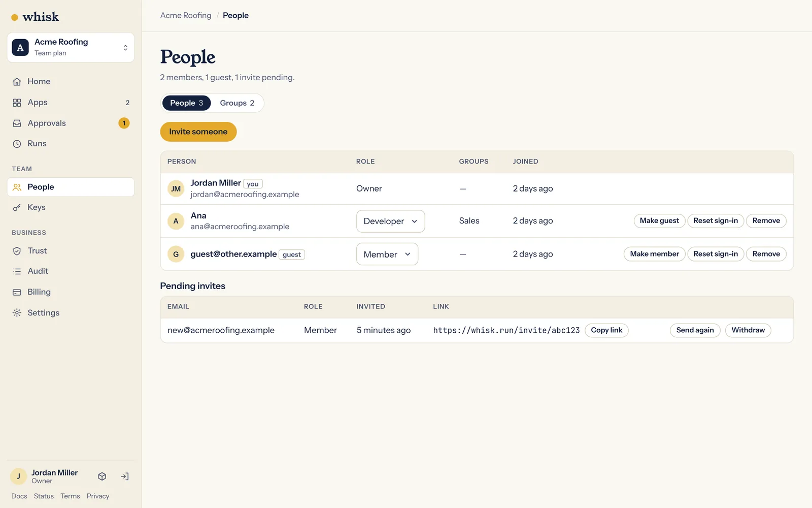Open Ana's Developer role dropdown
The width and height of the screenshot is (812, 508).
[x=391, y=221]
